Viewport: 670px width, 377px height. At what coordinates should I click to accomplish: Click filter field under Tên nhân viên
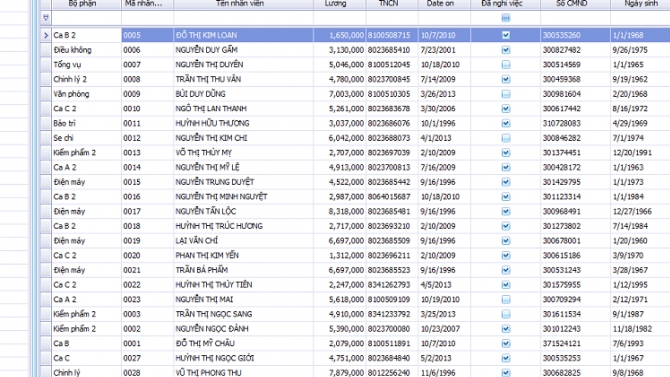tap(244, 18)
